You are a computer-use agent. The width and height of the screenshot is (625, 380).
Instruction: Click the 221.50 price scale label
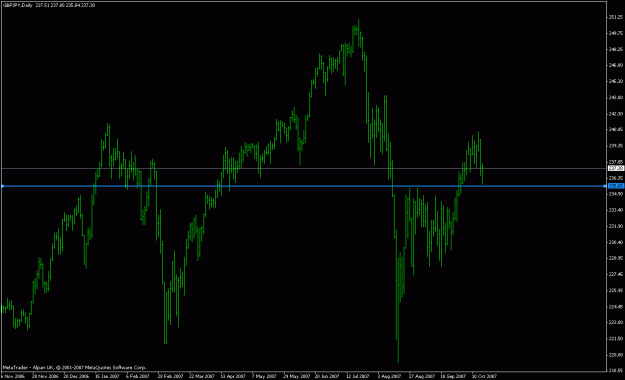616,339
